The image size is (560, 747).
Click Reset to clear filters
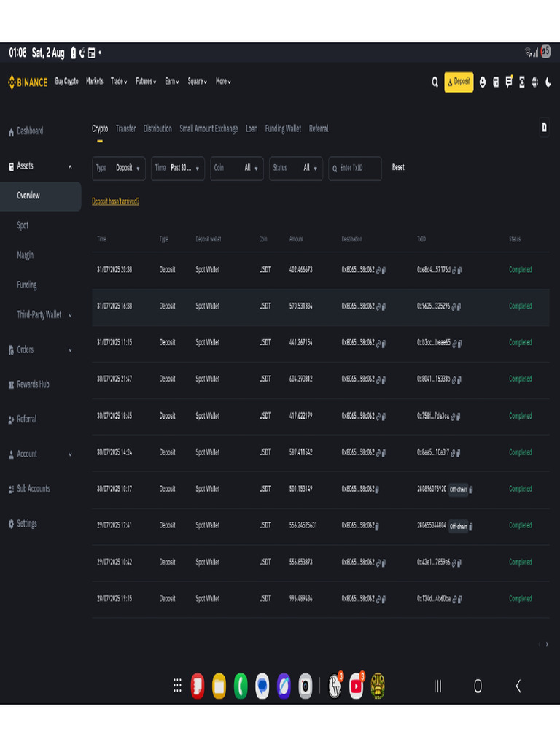(x=398, y=167)
